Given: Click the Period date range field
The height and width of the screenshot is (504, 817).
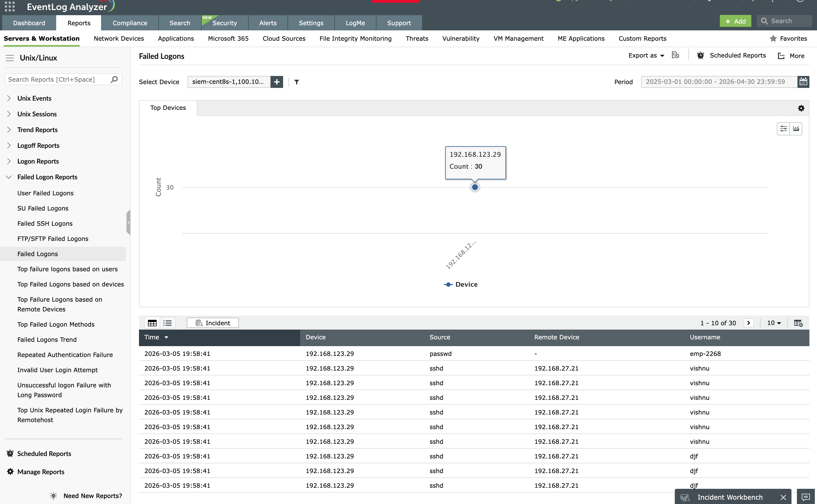Looking at the screenshot, I should coord(719,82).
